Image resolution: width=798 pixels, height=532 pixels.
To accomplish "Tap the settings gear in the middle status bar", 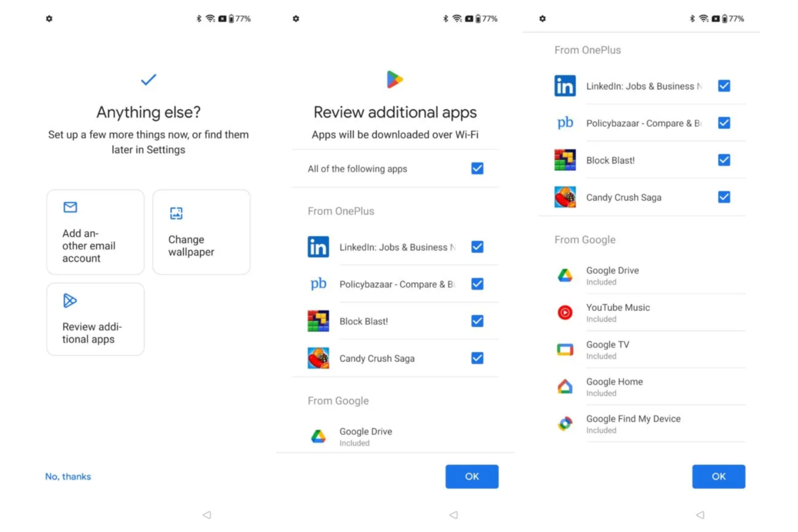I will coord(296,19).
